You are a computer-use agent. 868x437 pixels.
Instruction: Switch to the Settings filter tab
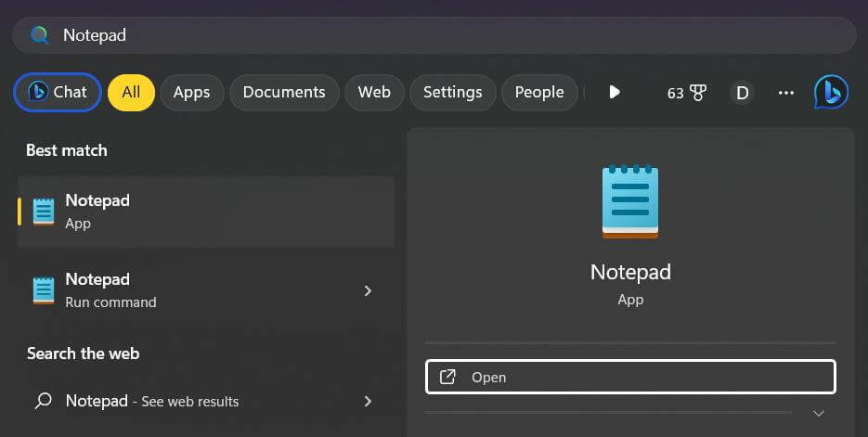tap(452, 92)
